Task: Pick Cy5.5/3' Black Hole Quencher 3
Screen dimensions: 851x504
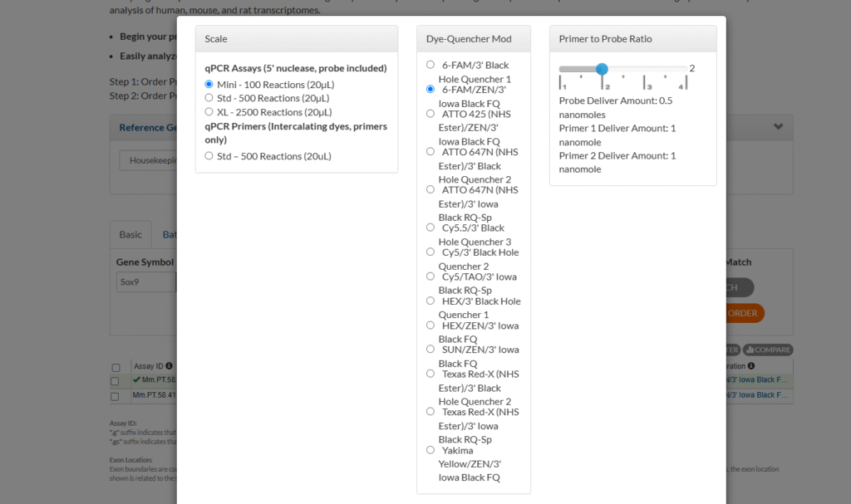Action: [x=430, y=228]
